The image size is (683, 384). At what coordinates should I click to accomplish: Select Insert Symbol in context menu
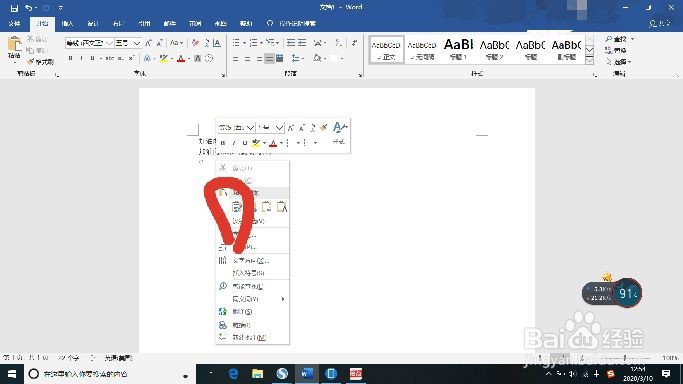pyautogui.click(x=253, y=273)
